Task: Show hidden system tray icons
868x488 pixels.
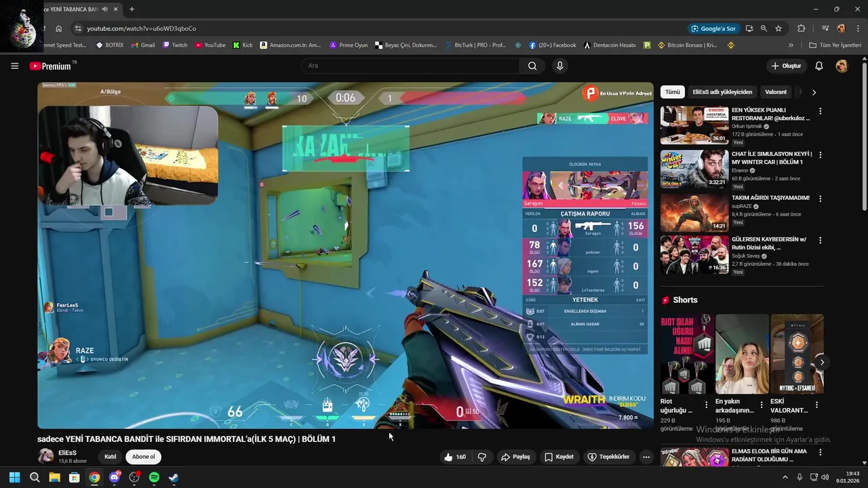Action: click(785, 477)
